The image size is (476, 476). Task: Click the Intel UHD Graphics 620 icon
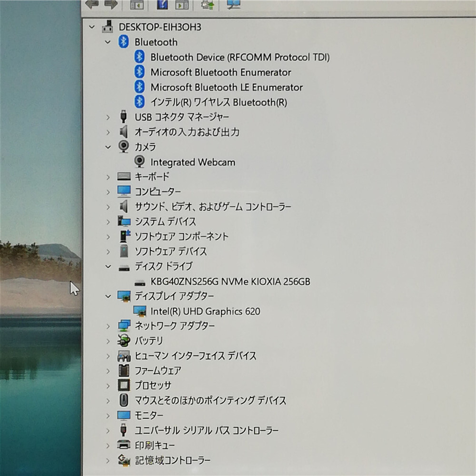pyautogui.click(x=139, y=311)
